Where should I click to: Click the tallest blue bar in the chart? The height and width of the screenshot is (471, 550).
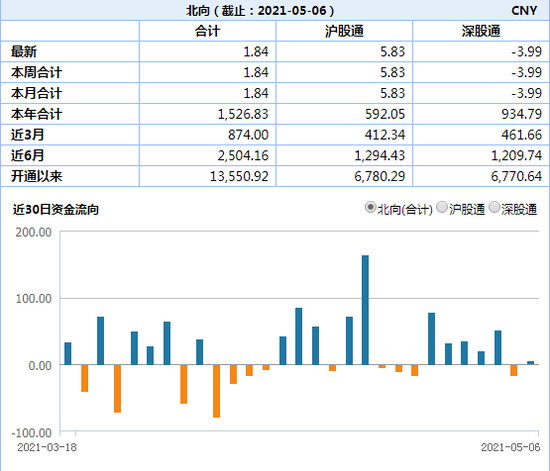[x=365, y=310]
